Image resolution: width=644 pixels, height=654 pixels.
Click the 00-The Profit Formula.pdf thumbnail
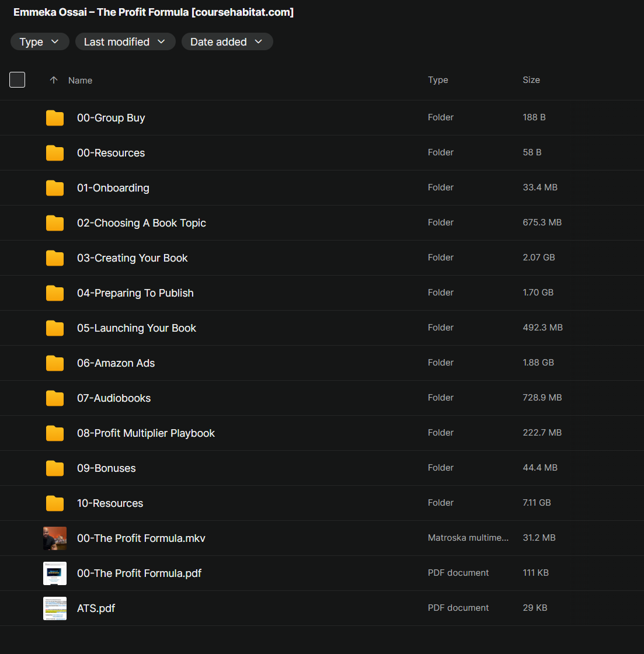point(55,573)
